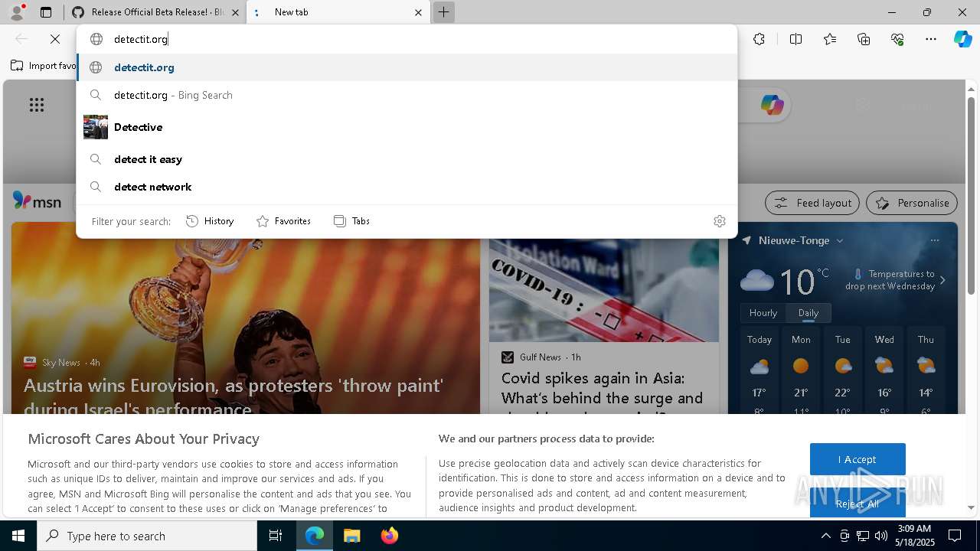Image resolution: width=980 pixels, height=551 pixels.
Task: Filter suggestions by Tabs
Action: click(x=351, y=221)
